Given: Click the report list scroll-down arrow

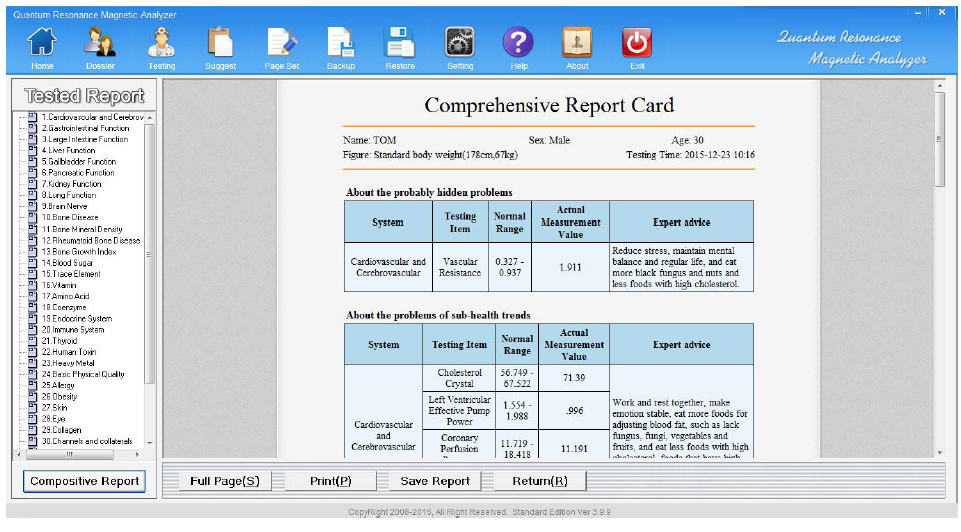Looking at the screenshot, I should (x=150, y=443).
